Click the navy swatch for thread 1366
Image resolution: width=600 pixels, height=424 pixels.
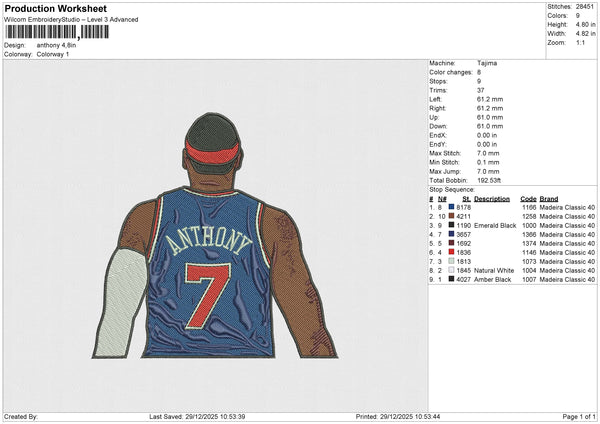pos(452,234)
